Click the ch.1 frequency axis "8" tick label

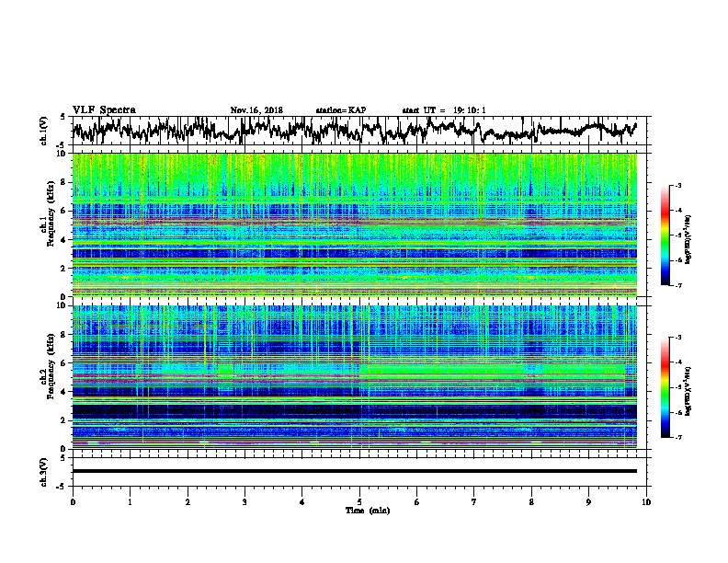64,182
